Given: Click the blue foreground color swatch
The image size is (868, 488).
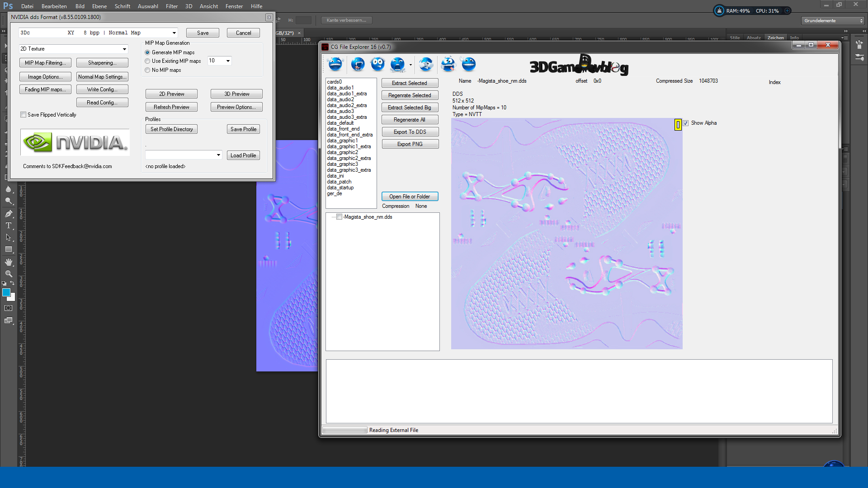Looking at the screenshot, I should click(6, 292).
